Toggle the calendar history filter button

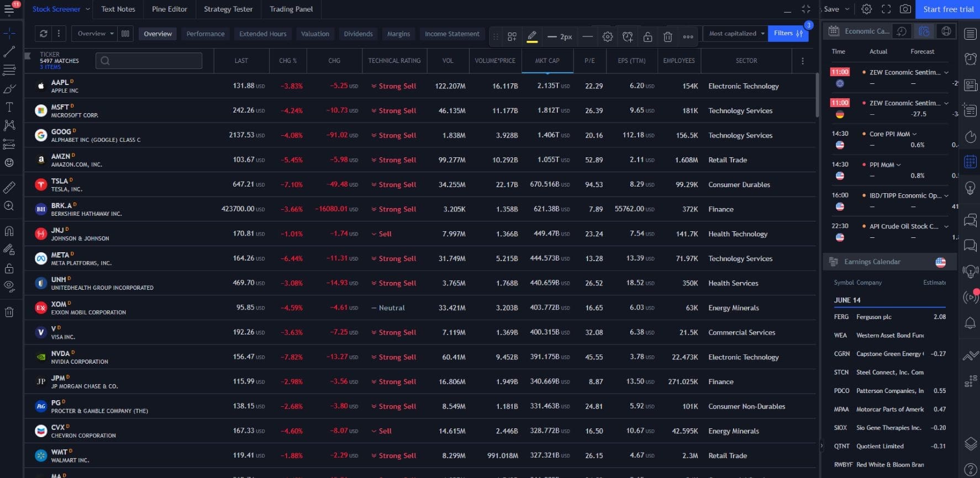coord(902,31)
